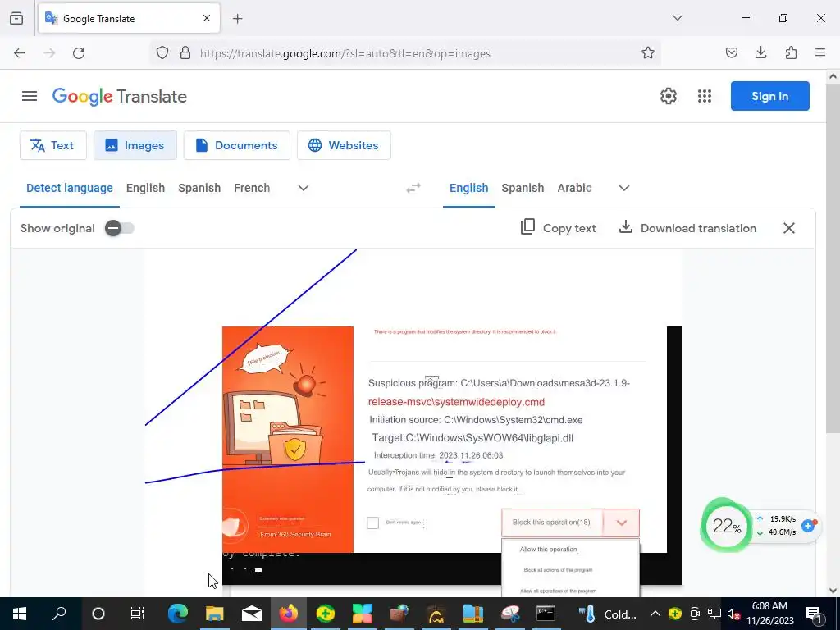This screenshot has height=630, width=840.
Task: Bookmark this page with star icon
Action: tap(648, 53)
